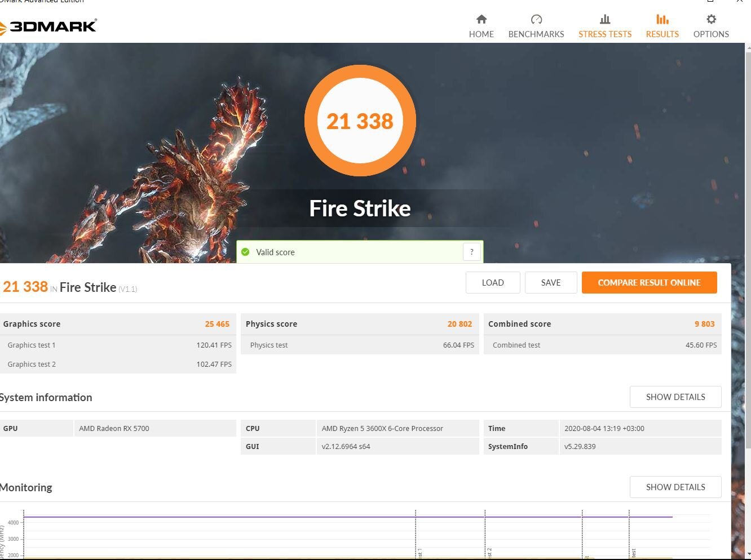Image resolution: width=751 pixels, height=560 pixels.
Task: Click the Combined score value 9 803
Action: [704, 324]
